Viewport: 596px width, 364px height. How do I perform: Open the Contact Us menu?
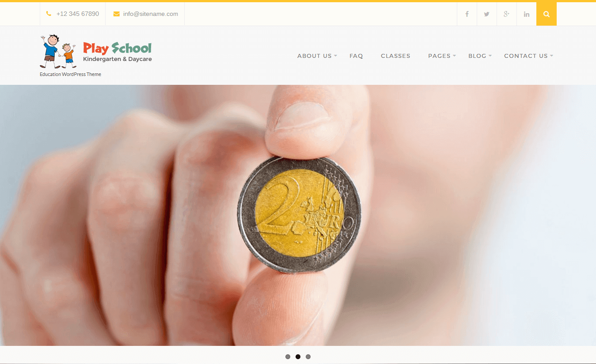526,56
